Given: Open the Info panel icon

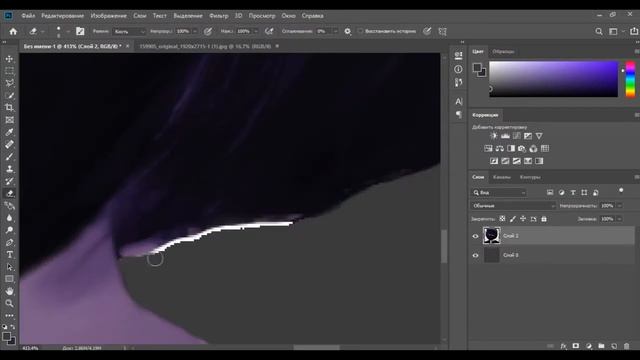Looking at the screenshot, I should 458,69.
